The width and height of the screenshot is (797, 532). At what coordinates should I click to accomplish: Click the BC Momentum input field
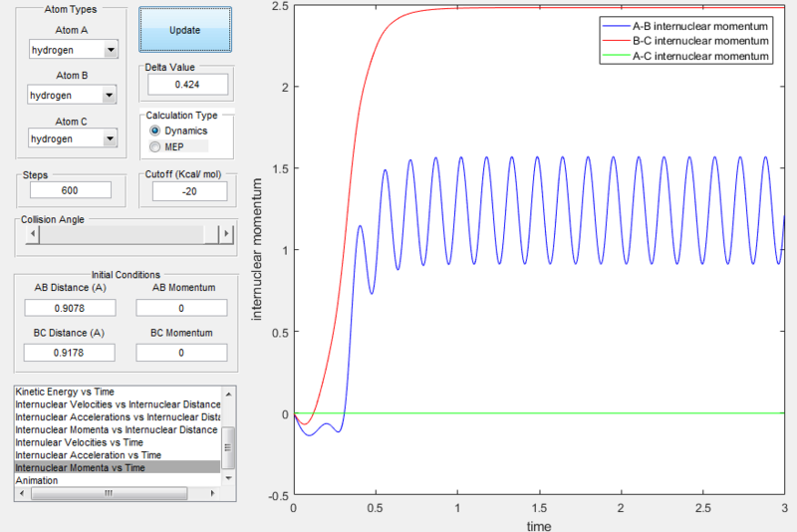tap(181, 353)
